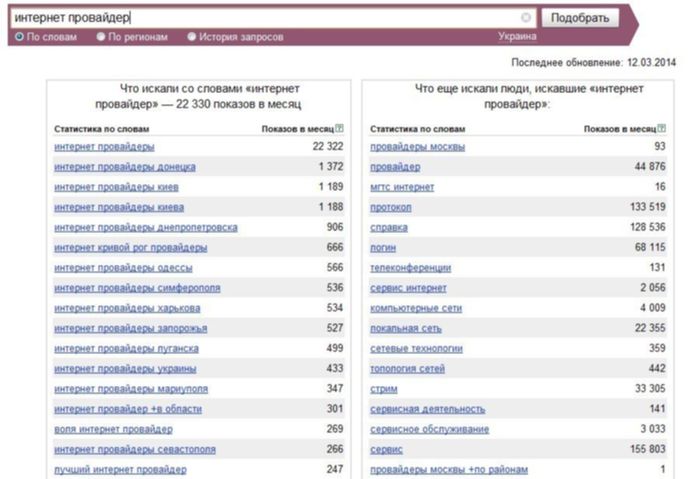The image size is (688, 479).
Task: Open the 'локальная сеть' link
Action: 405,329
